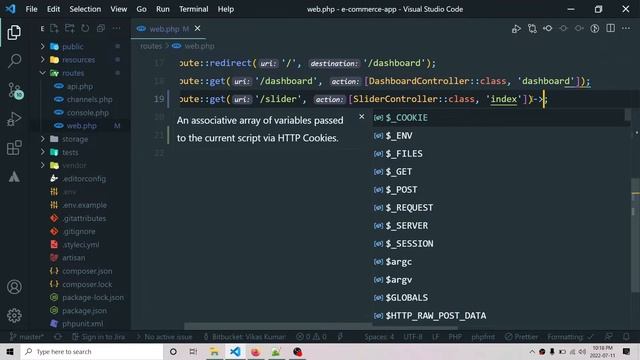Create a new file in Explorer

tap(54, 28)
